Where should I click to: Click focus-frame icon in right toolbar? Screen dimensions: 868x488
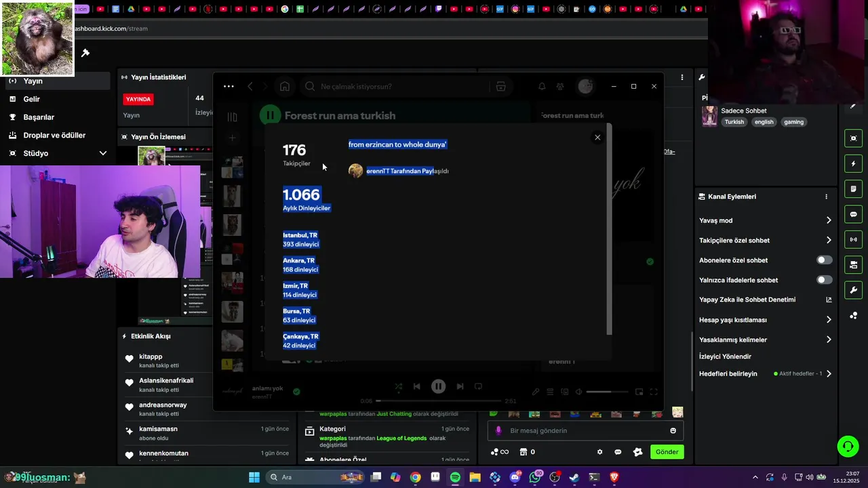(x=853, y=138)
